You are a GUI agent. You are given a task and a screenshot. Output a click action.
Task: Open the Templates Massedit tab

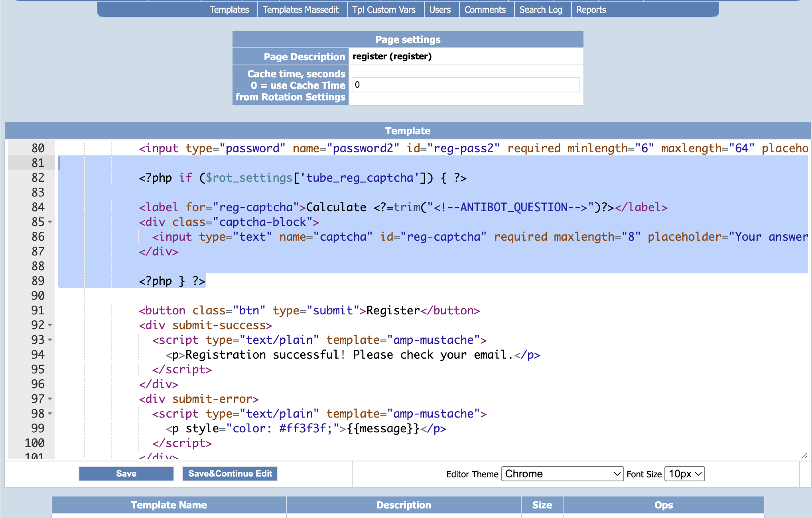pyautogui.click(x=300, y=10)
